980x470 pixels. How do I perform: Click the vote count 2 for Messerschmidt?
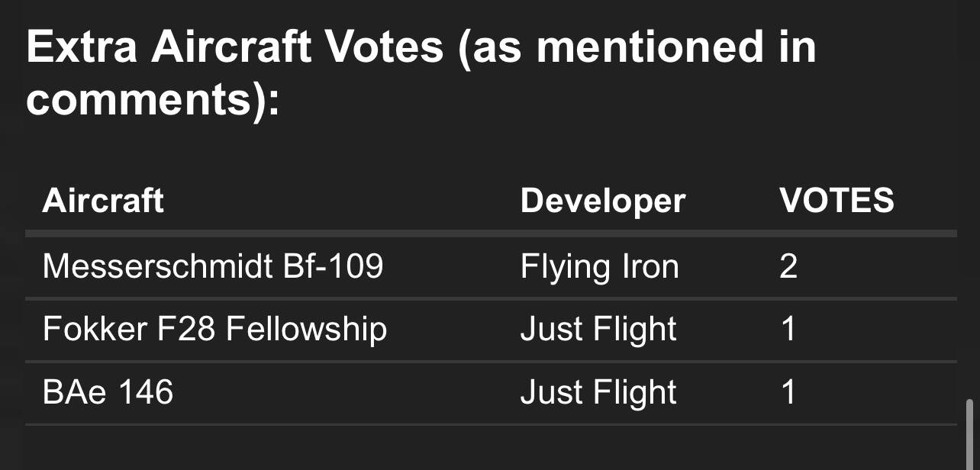point(788,266)
